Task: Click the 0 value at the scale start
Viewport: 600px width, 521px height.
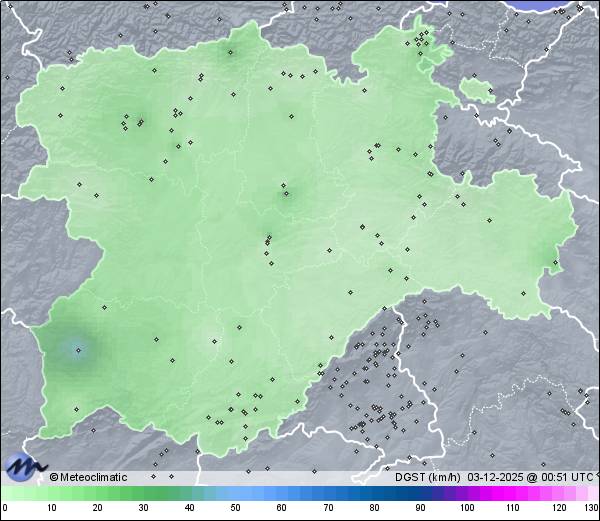Action: coord(5,509)
